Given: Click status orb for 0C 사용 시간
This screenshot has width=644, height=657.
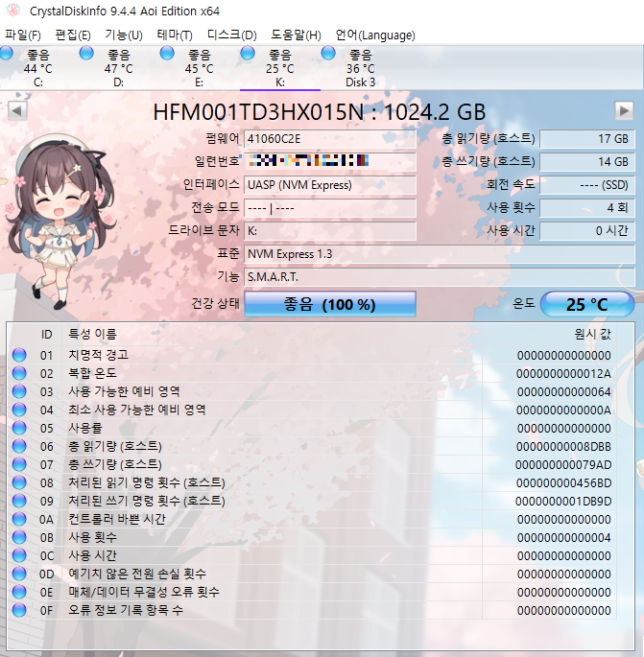Looking at the screenshot, I should pyautogui.click(x=19, y=555).
